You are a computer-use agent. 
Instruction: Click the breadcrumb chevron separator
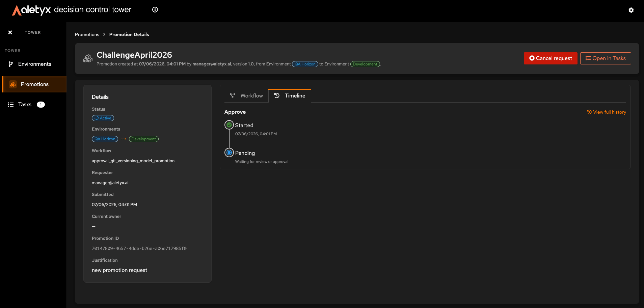(x=104, y=34)
